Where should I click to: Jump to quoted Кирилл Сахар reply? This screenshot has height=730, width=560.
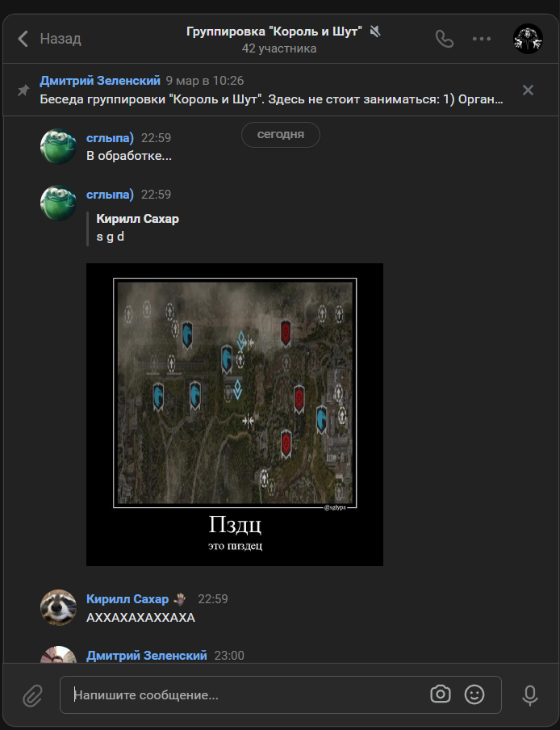click(x=137, y=228)
